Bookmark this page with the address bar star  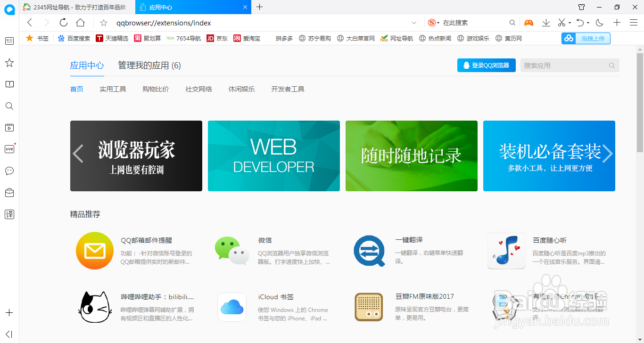click(104, 23)
